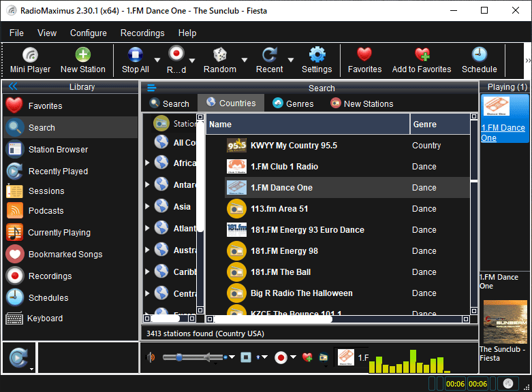Open Station Browser in the Library
532x392 pixels.
70,149
